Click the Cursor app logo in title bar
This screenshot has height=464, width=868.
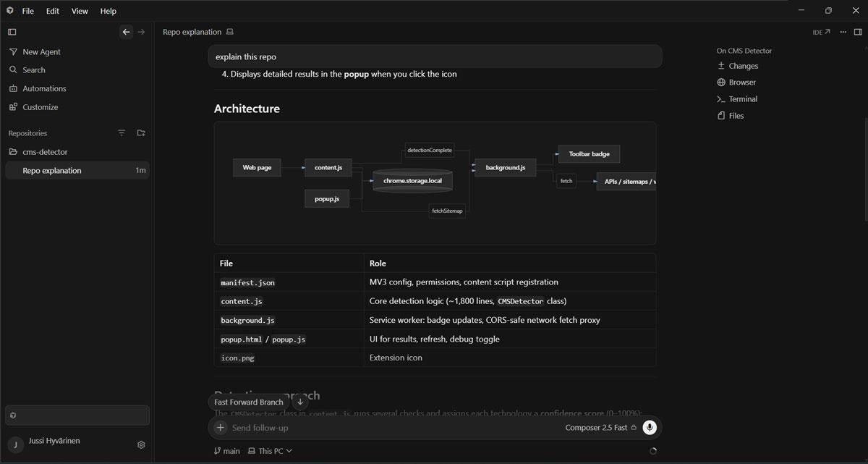click(x=9, y=11)
